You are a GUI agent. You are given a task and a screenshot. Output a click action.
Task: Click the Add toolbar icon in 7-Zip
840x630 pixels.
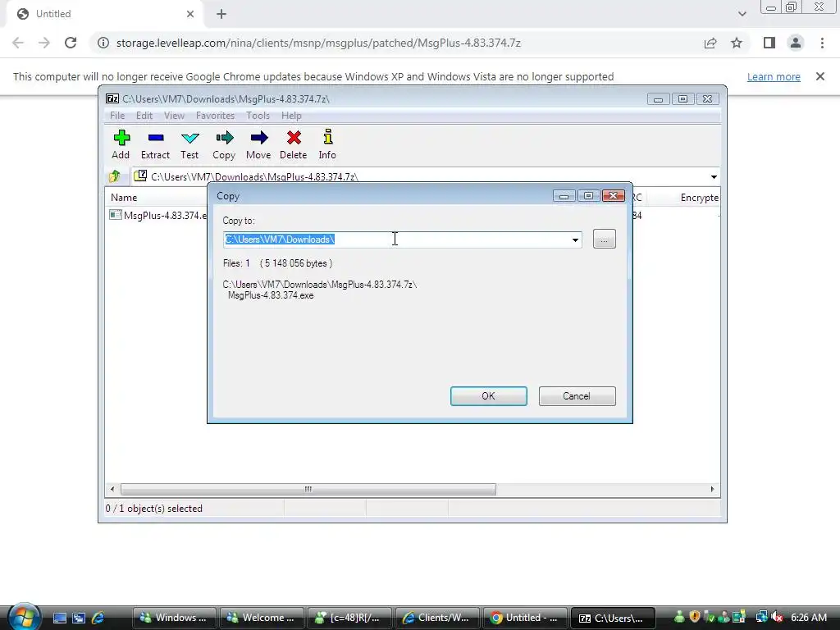click(x=121, y=144)
